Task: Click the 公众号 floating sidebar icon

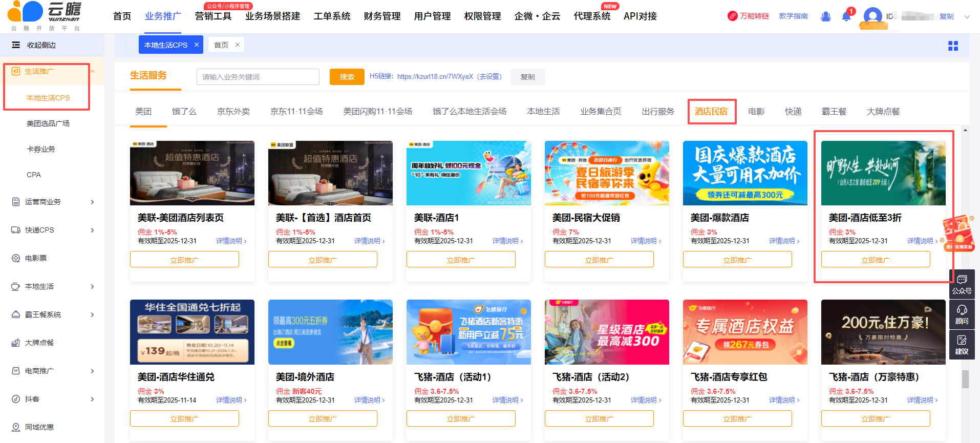Action: (962, 284)
